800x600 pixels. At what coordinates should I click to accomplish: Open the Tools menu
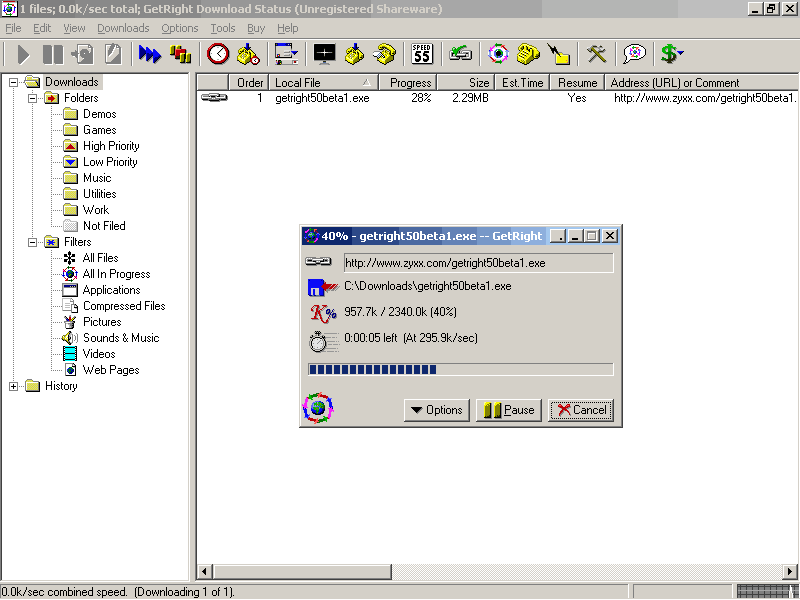tap(223, 28)
